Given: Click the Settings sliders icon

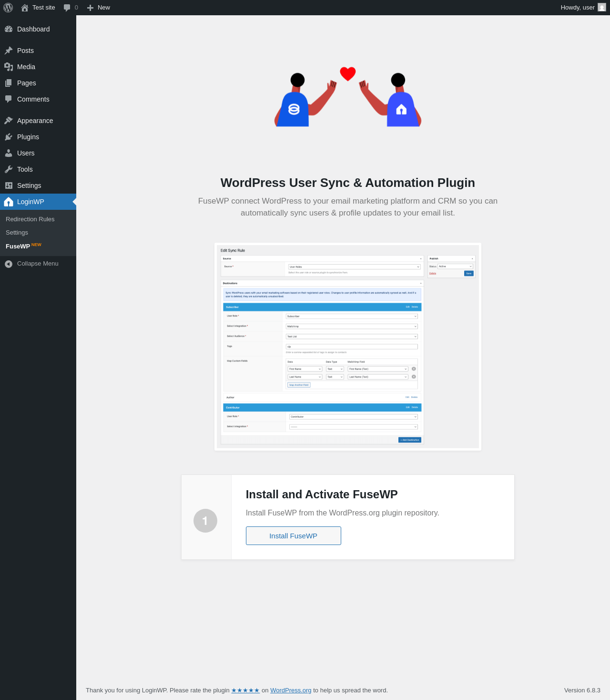Looking at the screenshot, I should tap(9, 185).
